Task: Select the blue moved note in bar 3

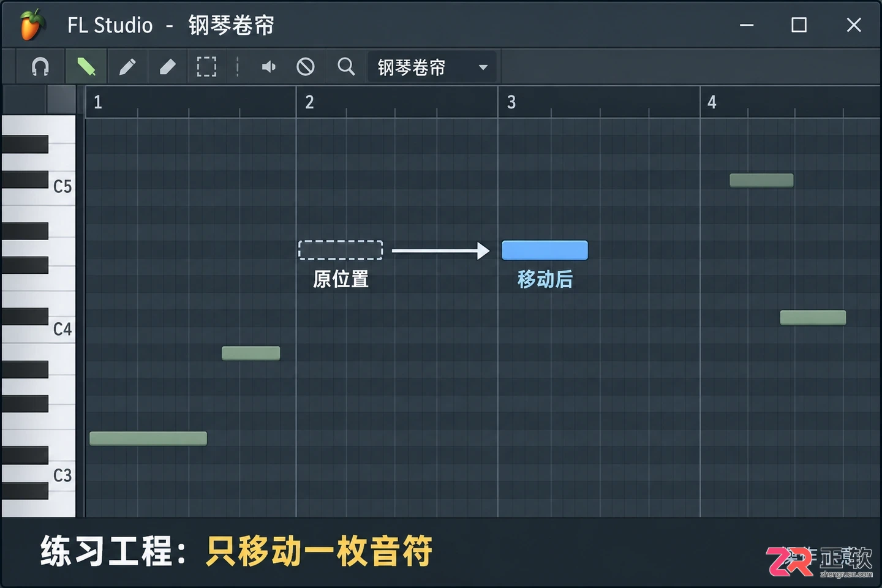Action: 545,250
